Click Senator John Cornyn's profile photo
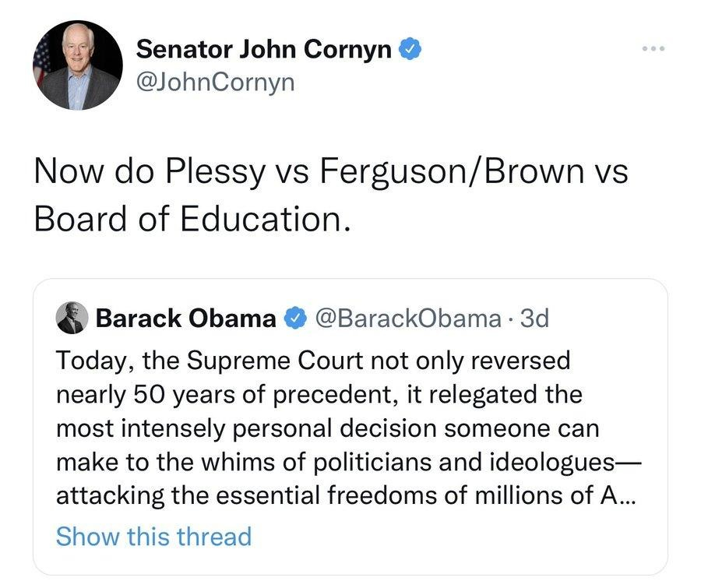This screenshot has height=588, width=701. point(78,65)
